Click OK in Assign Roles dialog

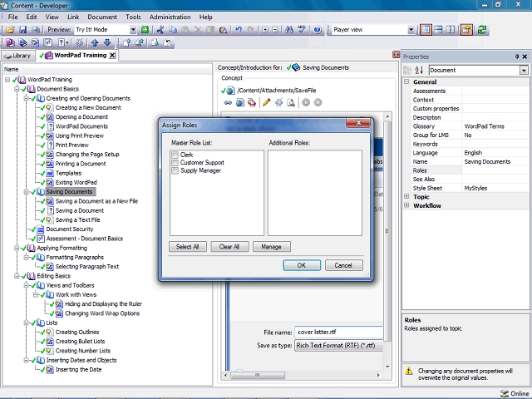click(302, 265)
